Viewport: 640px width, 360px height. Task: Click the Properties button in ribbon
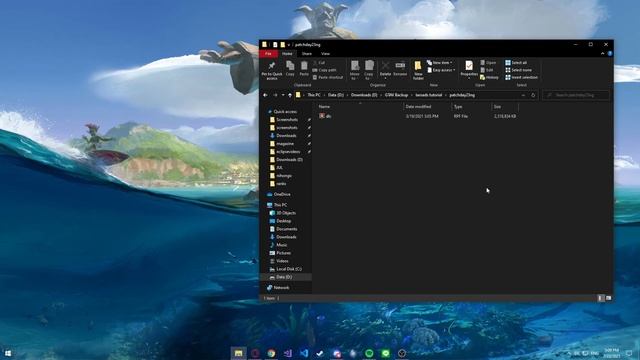pyautogui.click(x=469, y=69)
